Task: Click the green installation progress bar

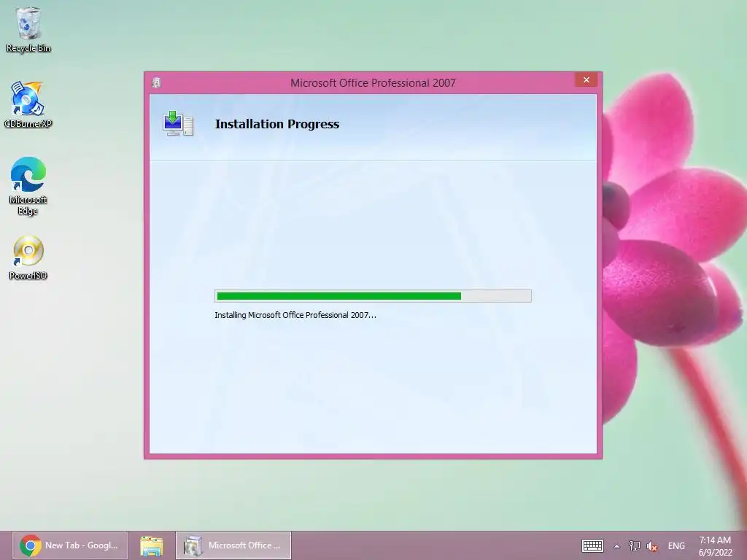Action: (x=373, y=296)
